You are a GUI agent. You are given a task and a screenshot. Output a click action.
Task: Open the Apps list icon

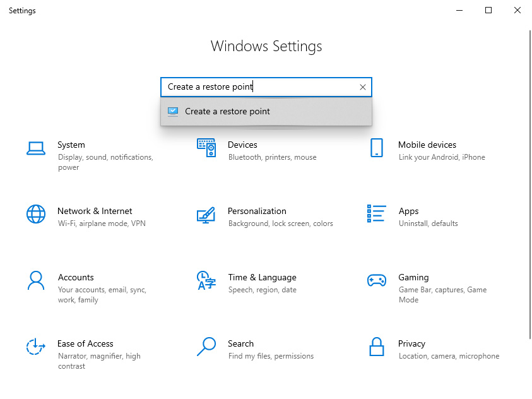coord(377,213)
